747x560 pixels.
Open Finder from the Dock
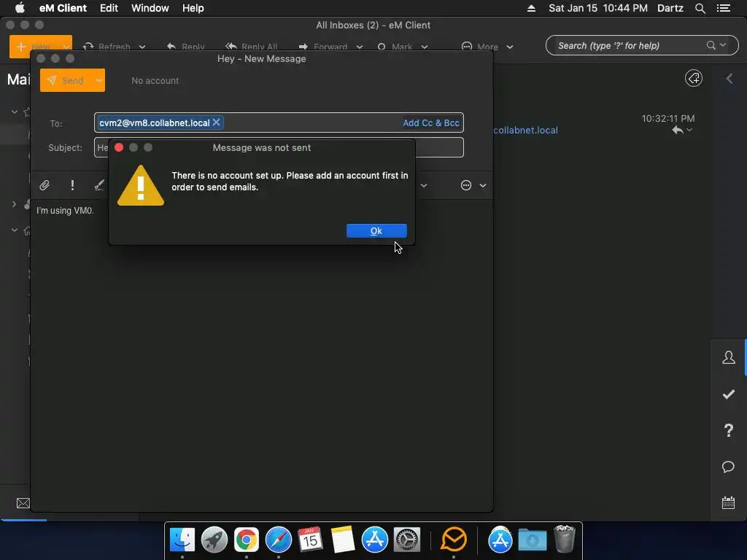[x=182, y=540]
